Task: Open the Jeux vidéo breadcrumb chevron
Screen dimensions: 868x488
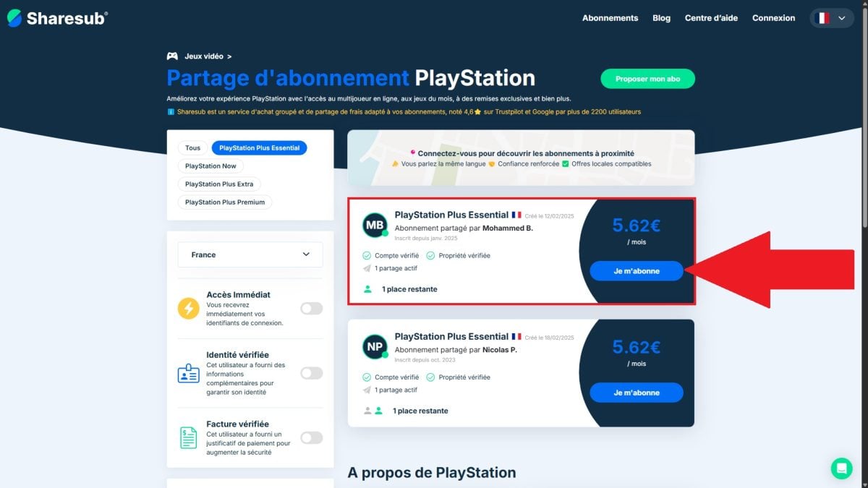Action: [x=229, y=56]
